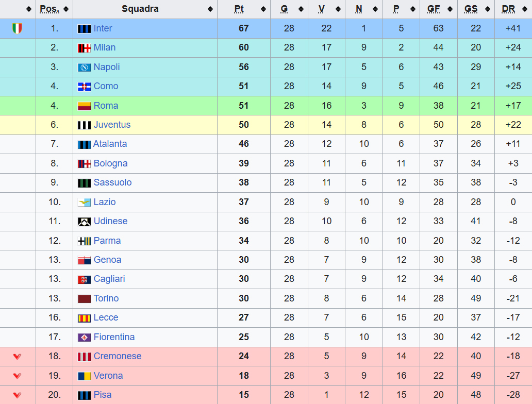
Task: Click the relegation arrow icon next to Pisa
Action: 18,395
